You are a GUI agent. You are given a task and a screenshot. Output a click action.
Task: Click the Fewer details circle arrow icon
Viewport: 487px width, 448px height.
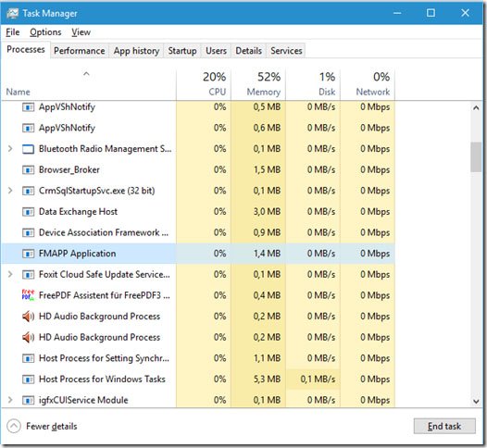coord(14,427)
